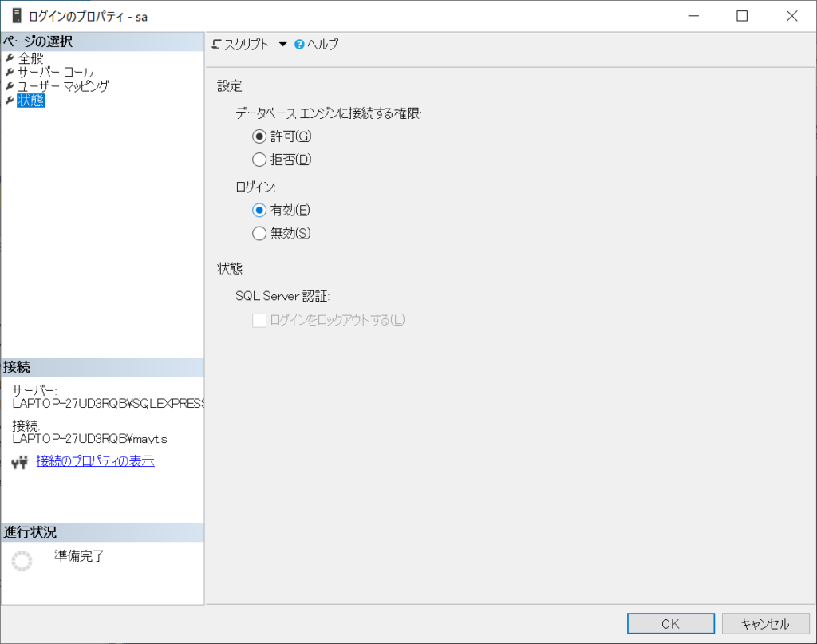Screen dimensions: 817x644
Task: Click the server icon in title bar
Action: pyautogui.click(x=17, y=16)
